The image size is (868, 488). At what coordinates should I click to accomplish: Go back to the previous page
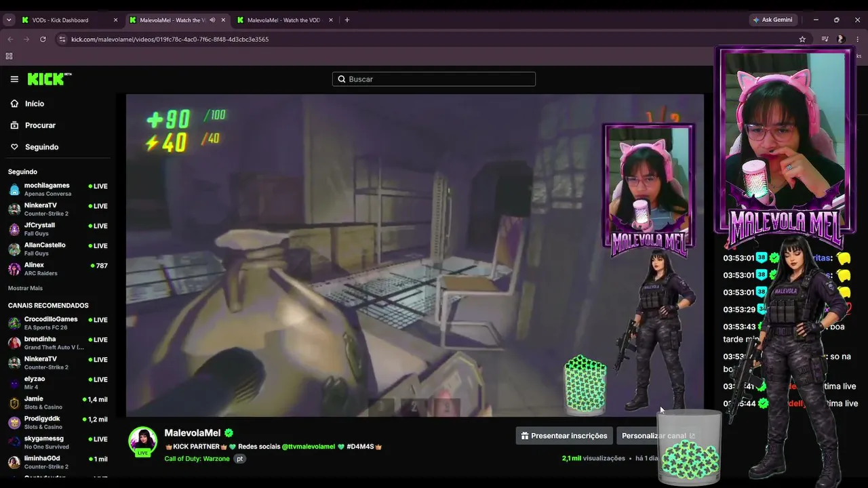10,39
